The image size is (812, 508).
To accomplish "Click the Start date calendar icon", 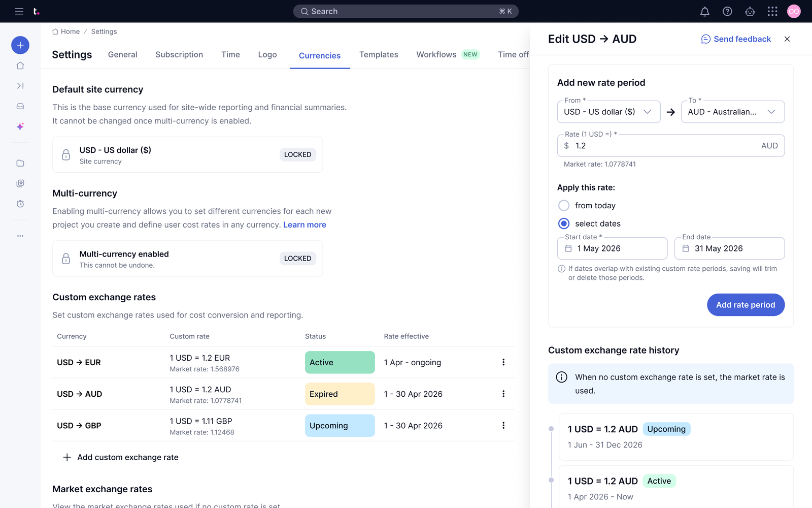I will (568, 248).
